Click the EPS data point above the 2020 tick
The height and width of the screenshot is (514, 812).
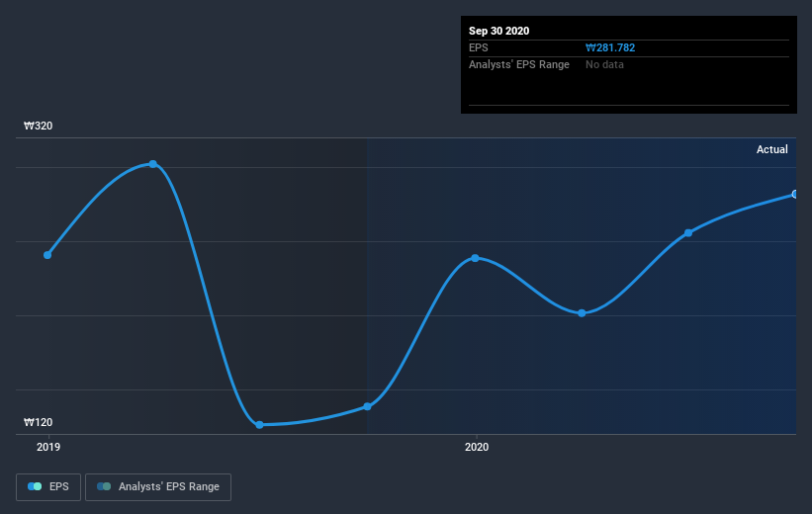point(476,258)
